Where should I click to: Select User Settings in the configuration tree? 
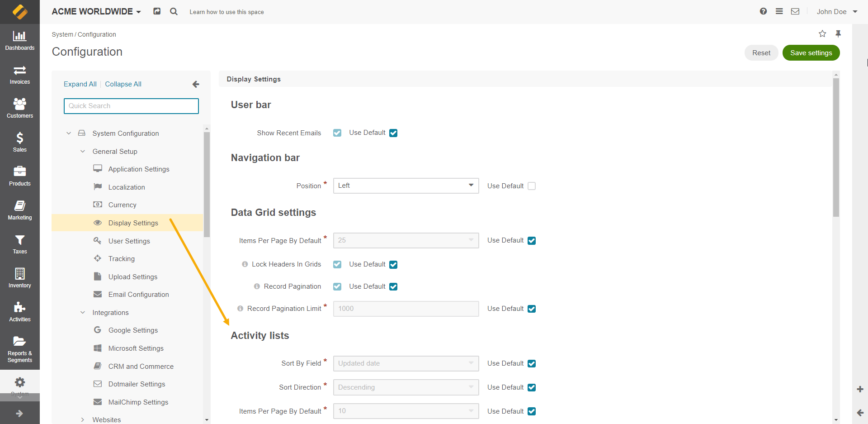(x=129, y=241)
